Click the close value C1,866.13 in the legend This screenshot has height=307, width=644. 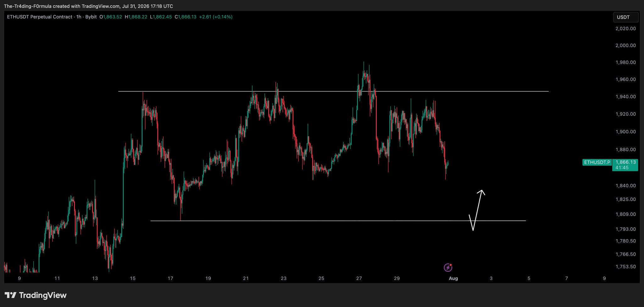[x=186, y=17]
